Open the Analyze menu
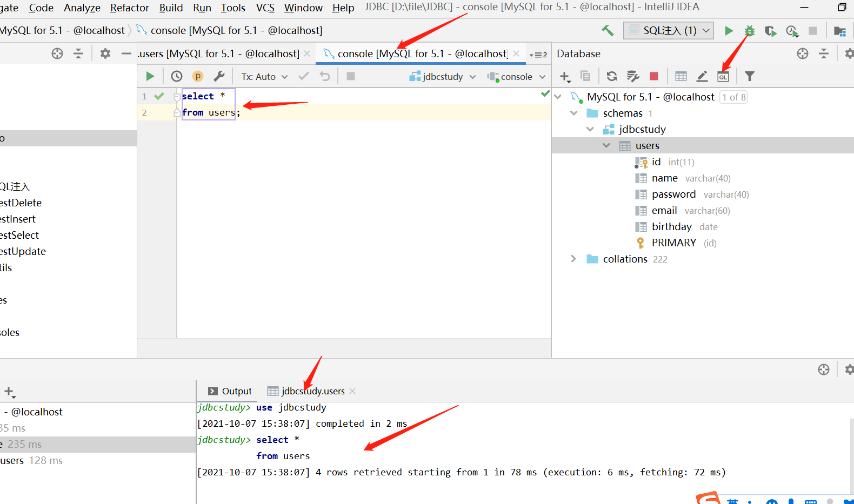The image size is (854, 504). point(82,8)
